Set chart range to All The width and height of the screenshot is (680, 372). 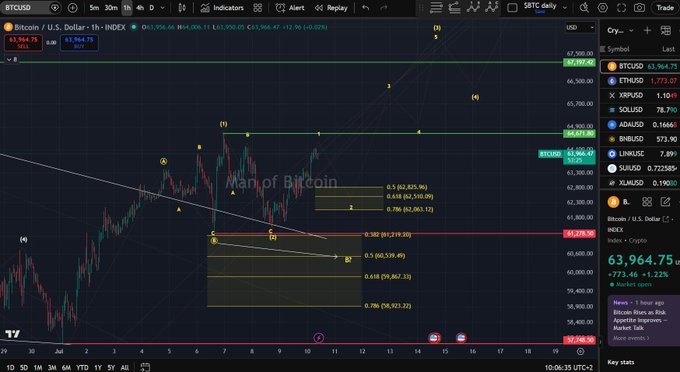click(124, 368)
